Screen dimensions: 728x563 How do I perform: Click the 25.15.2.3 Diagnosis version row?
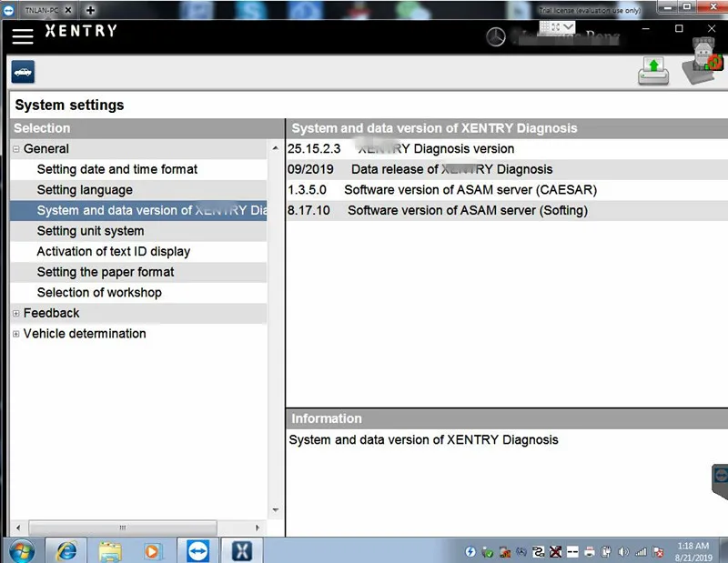coord(507,148)
